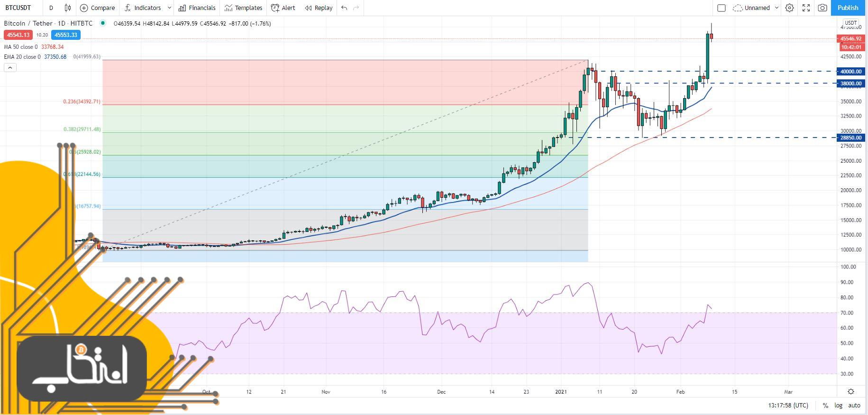Open the time axis settings gear
The width and height of the screenshot is (868, 415).
click(851, 391)
